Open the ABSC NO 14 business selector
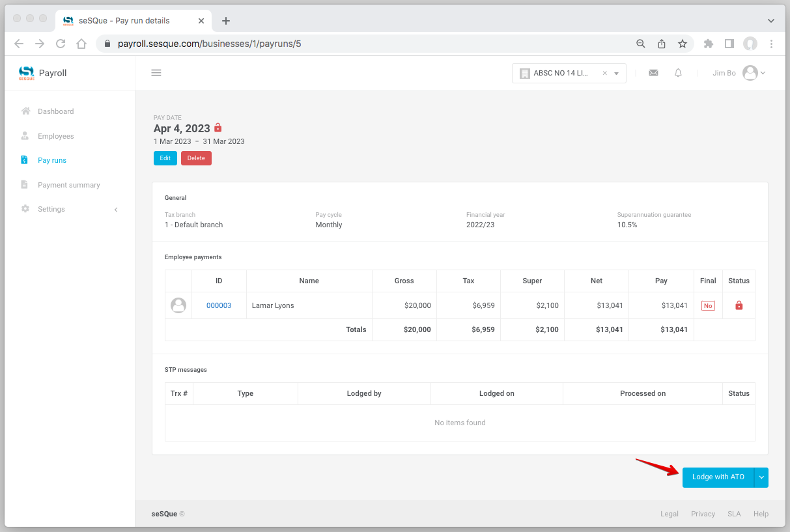 [x=569, y=74]
